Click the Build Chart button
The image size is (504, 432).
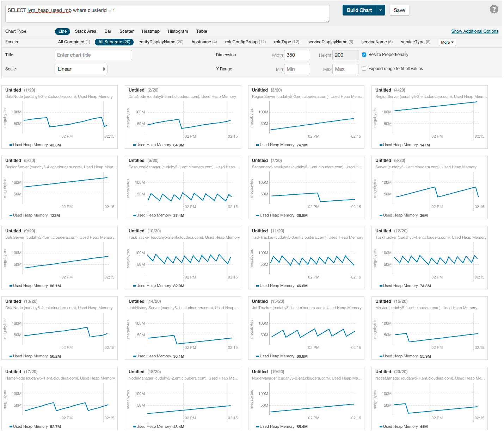359,11
